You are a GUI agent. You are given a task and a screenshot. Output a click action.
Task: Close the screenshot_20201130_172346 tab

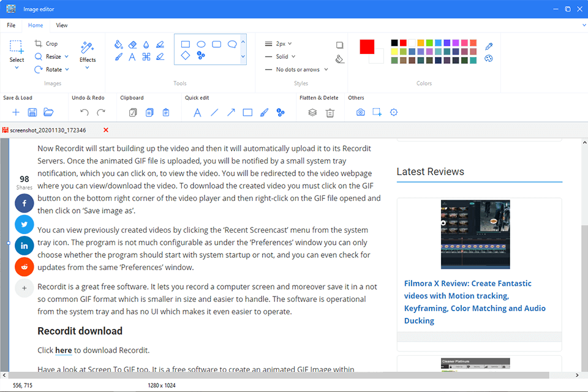[105, 130]
